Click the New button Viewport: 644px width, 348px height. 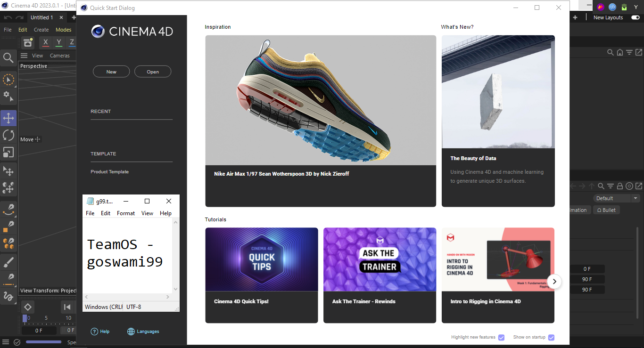[x=111, y=72]
